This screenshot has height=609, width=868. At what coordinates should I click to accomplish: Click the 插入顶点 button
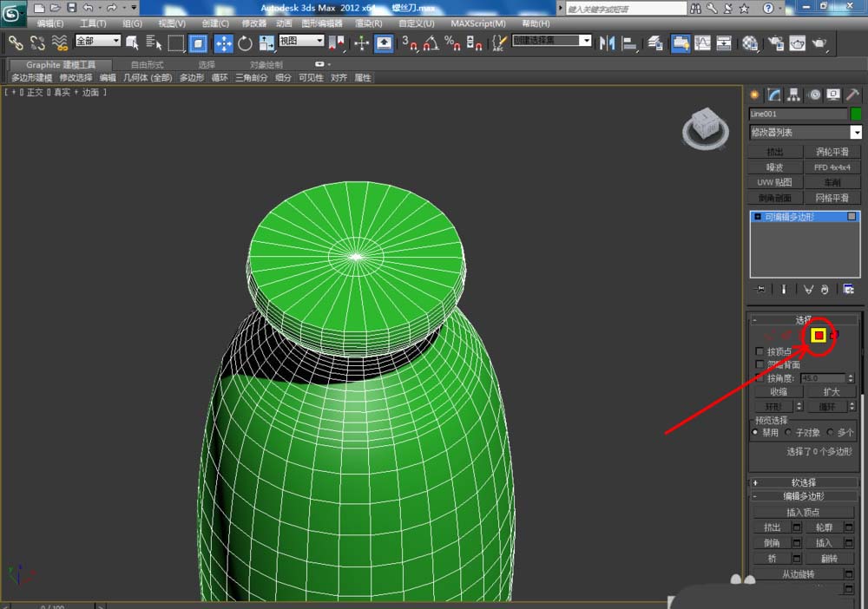[x=803, y=512]
